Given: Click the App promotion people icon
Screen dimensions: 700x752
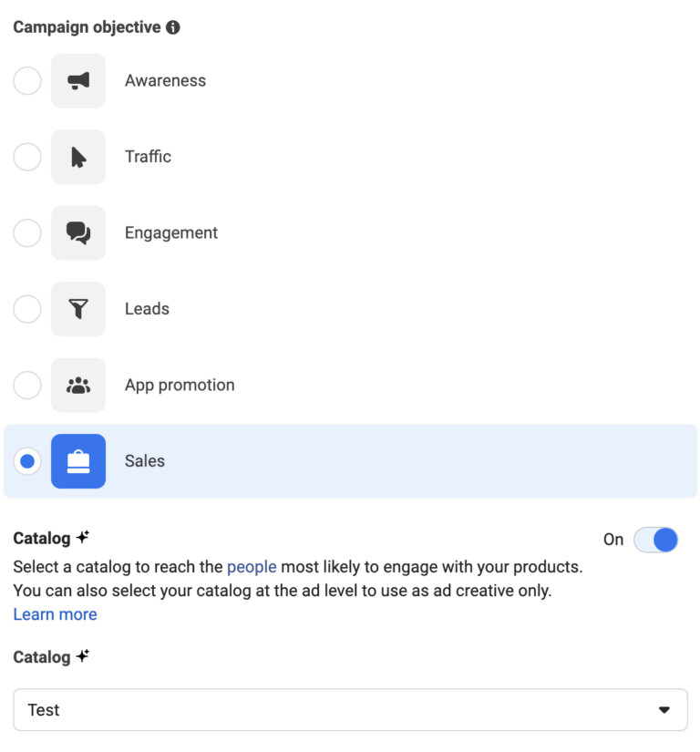Looking at the screenshot, I should coord(78,386).
